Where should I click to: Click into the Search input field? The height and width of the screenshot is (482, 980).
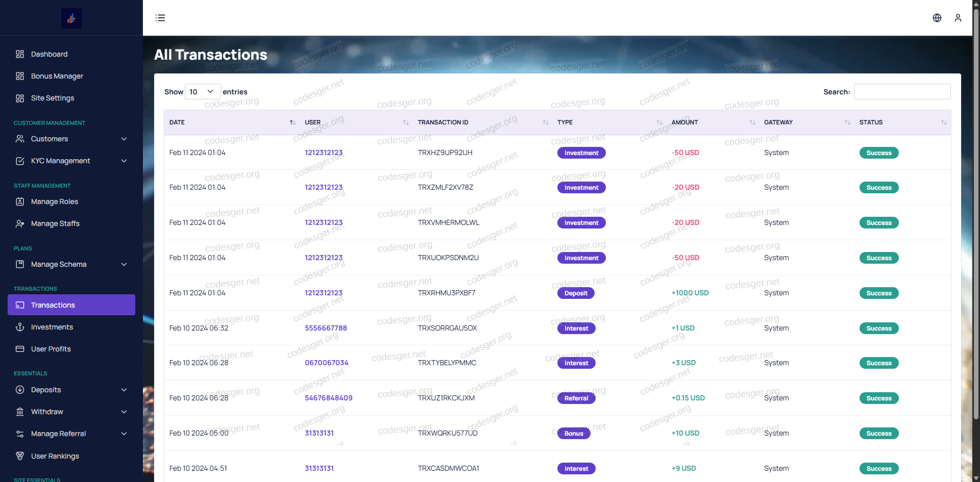click(901, 92)
